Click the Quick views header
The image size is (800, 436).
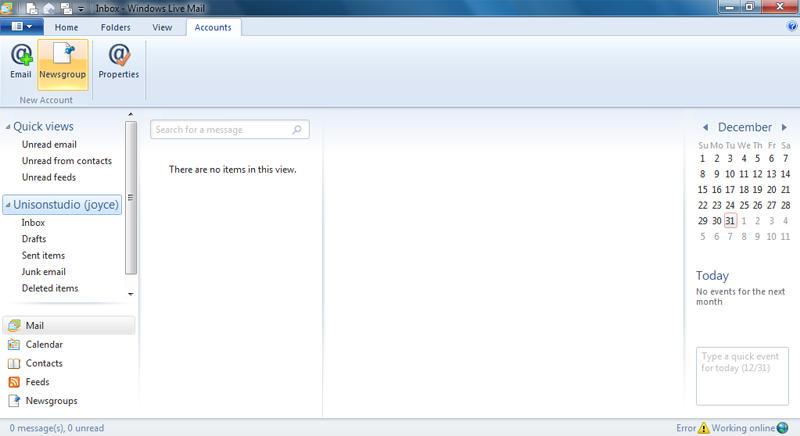43,126
